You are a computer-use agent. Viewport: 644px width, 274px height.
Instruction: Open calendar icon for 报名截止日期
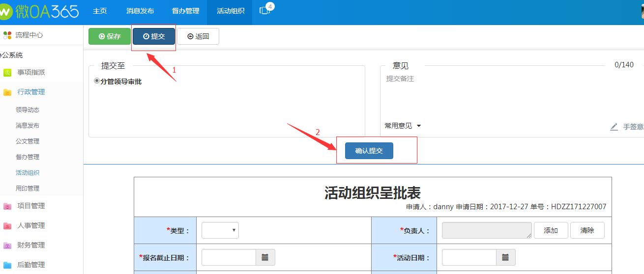click(265, 257)
